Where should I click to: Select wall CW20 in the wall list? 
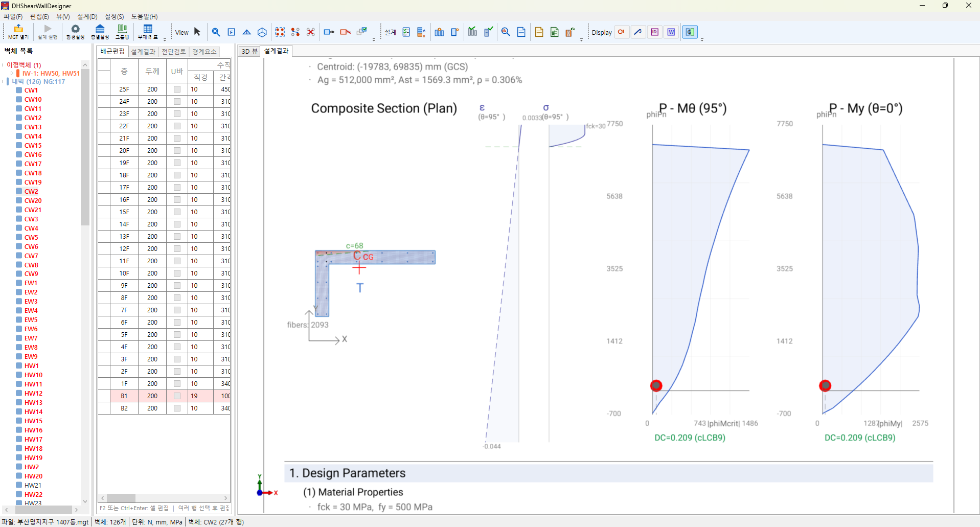point(33,200)
